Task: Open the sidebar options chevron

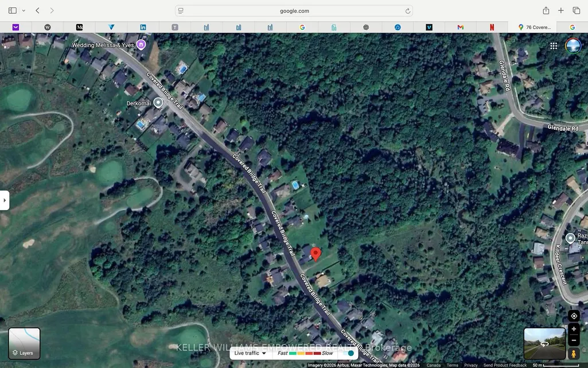Action: tap(24, 10)
